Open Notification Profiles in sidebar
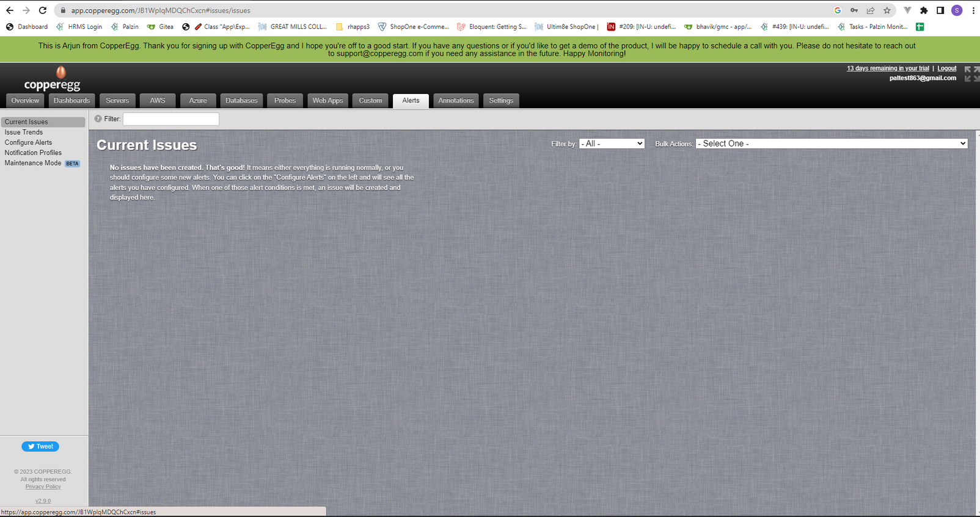The height and width of the screenshot is (517, 980). (33, 153)
